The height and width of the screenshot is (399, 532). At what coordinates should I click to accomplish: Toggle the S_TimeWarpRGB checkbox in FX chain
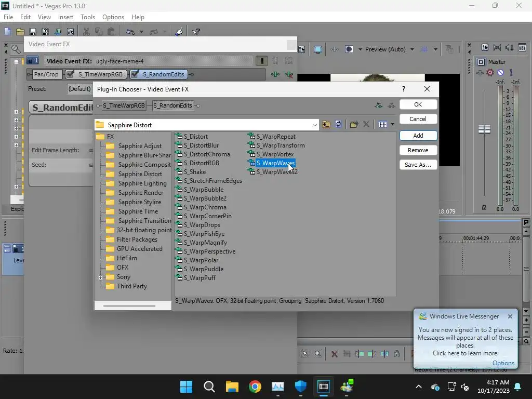point(70,74)
